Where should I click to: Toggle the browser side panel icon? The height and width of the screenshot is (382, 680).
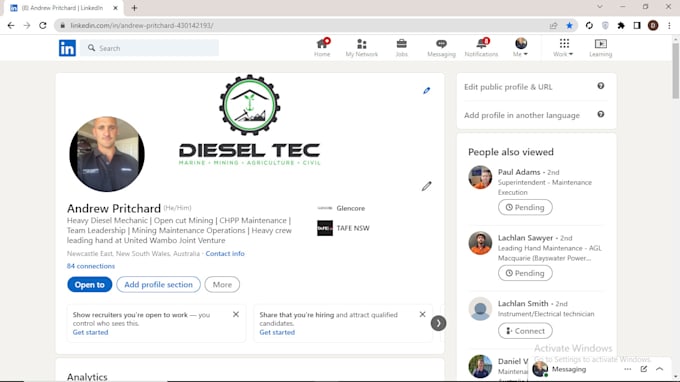pyautogui.click(x=637, y=26)
